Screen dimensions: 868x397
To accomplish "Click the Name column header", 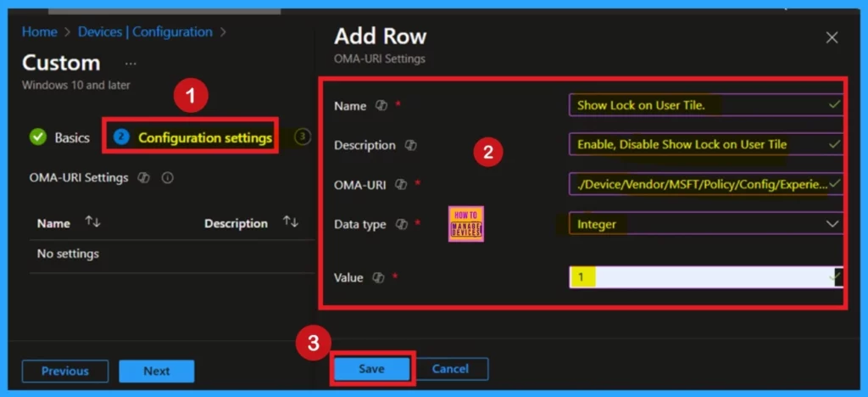I will coord(53,224).
